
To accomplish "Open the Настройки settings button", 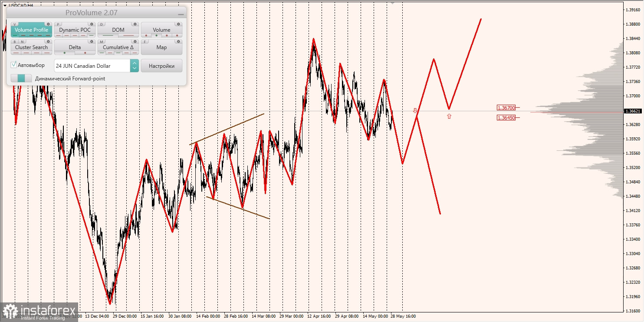I will (161, 66).
